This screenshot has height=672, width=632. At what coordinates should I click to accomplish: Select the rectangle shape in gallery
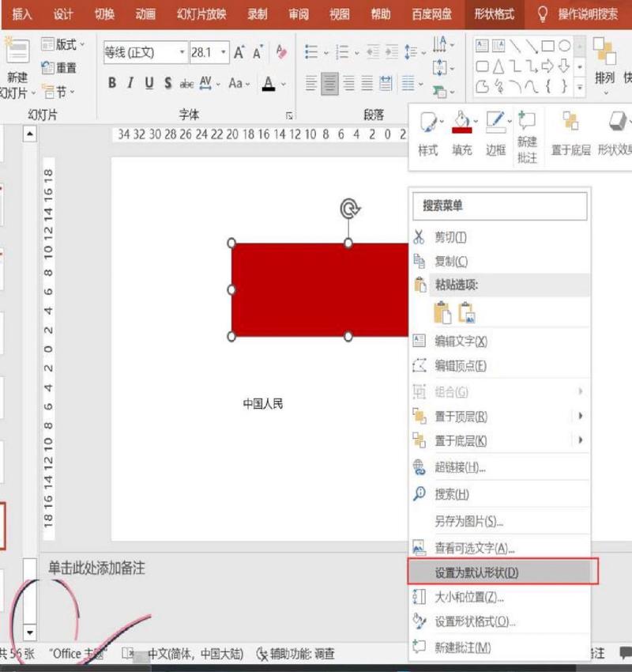click(x=548, y=45)
